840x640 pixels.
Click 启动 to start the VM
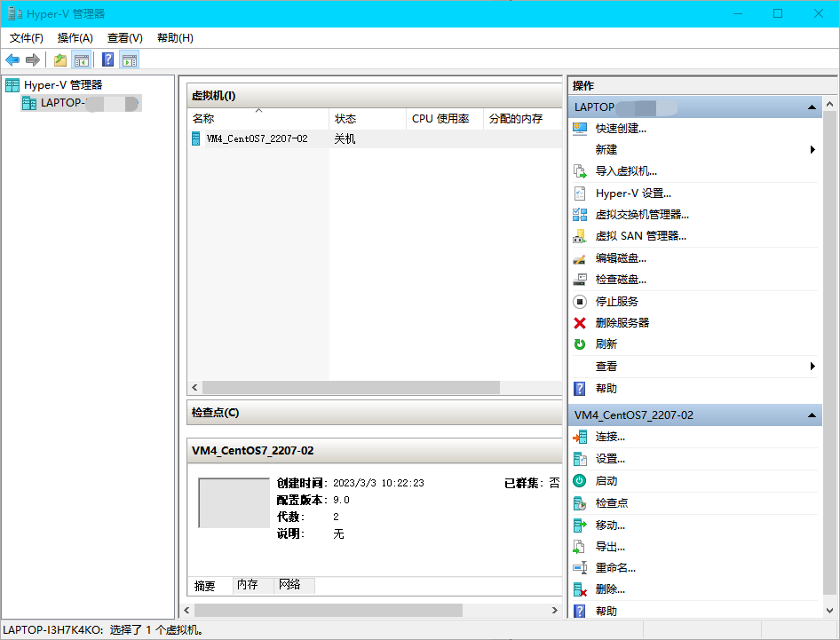click(606, 481)
